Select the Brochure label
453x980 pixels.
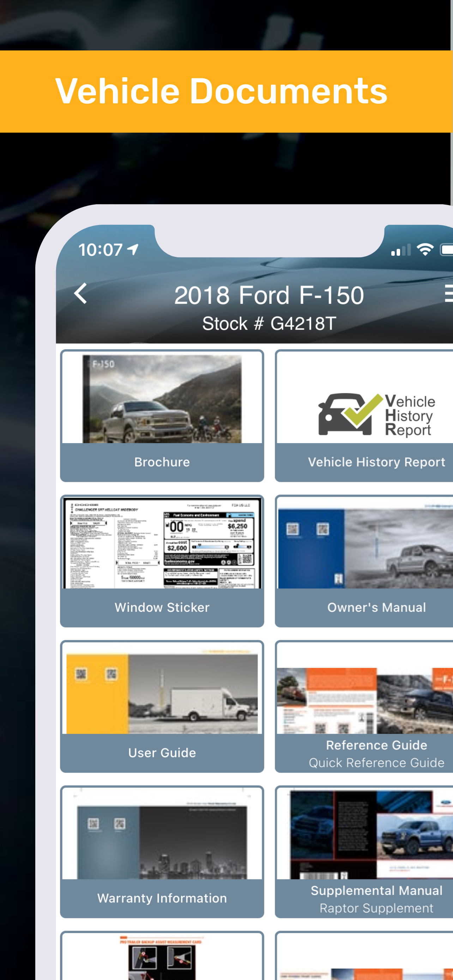(162, 462)
